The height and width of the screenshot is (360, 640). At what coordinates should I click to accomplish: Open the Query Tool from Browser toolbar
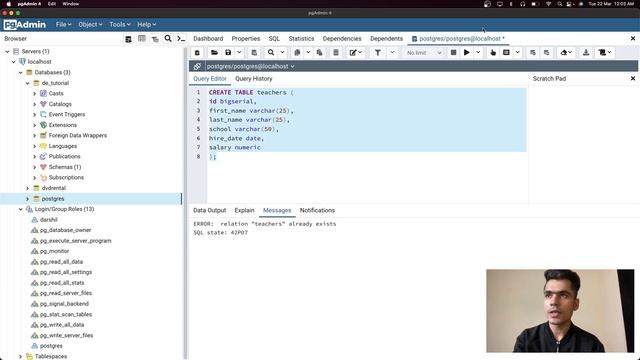[128, 39]
